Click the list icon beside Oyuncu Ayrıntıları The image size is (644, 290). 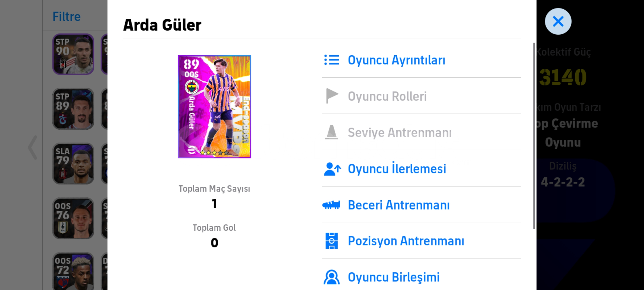tap(332, 60)
